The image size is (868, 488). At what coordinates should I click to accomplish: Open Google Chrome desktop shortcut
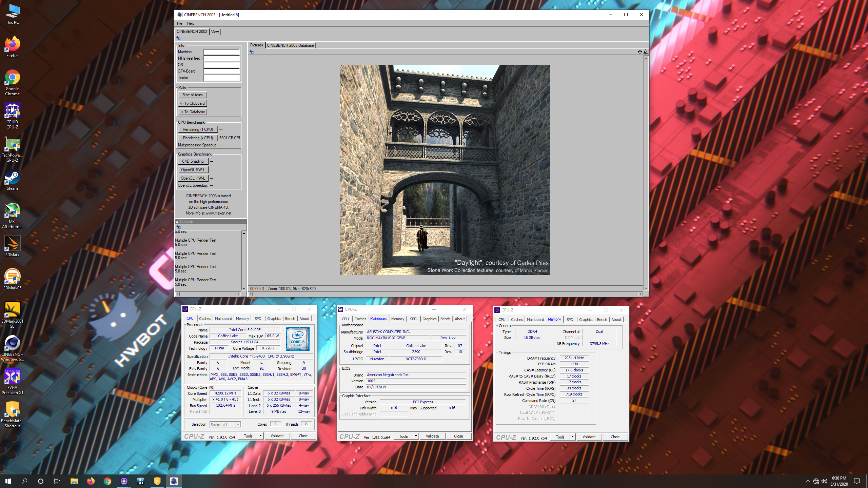click(12, 83)
